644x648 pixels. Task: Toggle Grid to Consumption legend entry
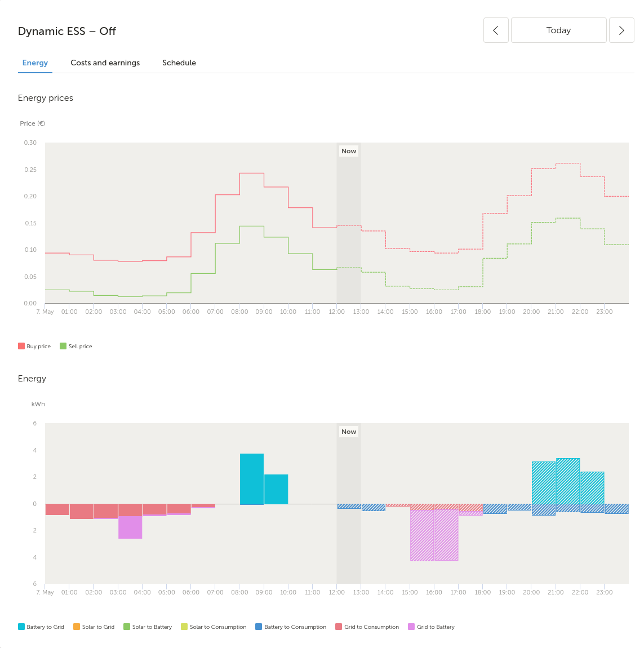[367, 627]
